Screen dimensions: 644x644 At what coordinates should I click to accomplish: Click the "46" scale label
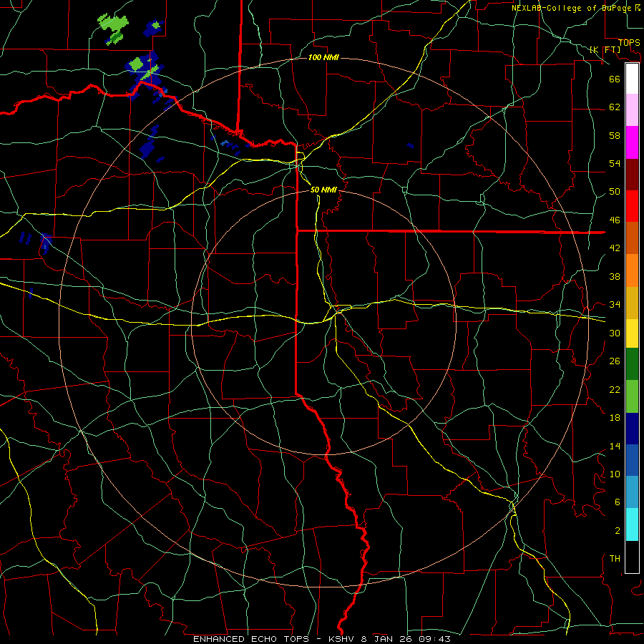615,220
